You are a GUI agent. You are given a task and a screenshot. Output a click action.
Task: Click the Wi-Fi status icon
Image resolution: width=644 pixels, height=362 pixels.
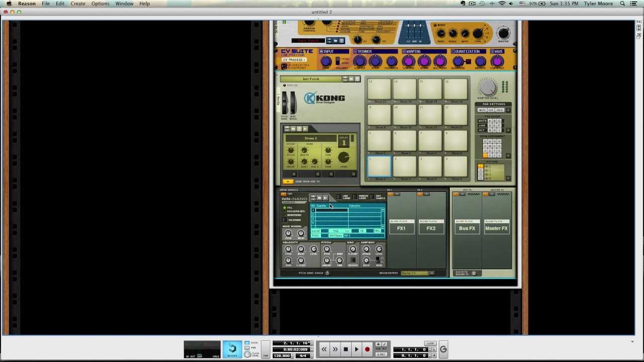coord(502,4)
